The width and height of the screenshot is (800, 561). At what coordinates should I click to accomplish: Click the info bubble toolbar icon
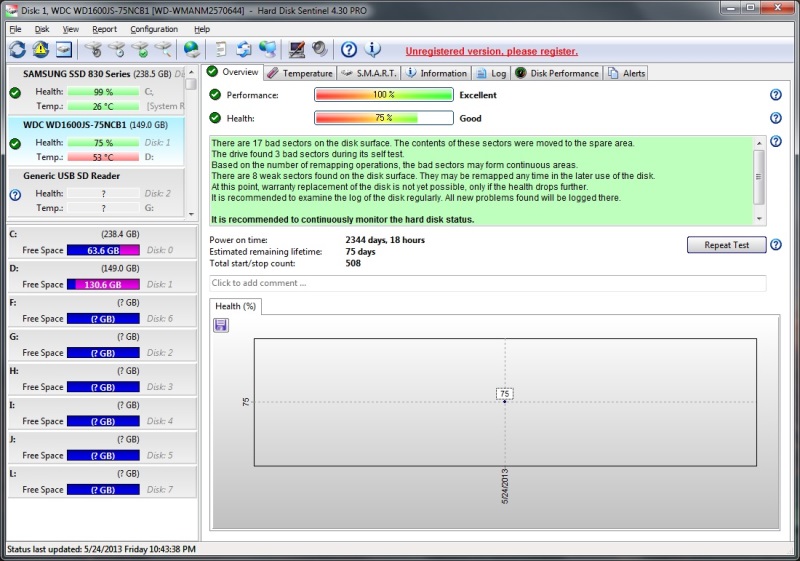373,49
